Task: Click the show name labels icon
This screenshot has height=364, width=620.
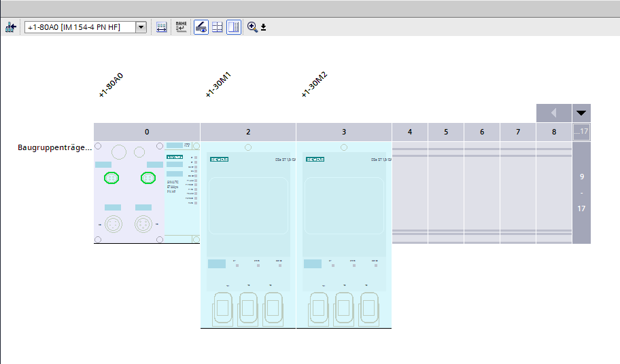Action: (181, 27)
